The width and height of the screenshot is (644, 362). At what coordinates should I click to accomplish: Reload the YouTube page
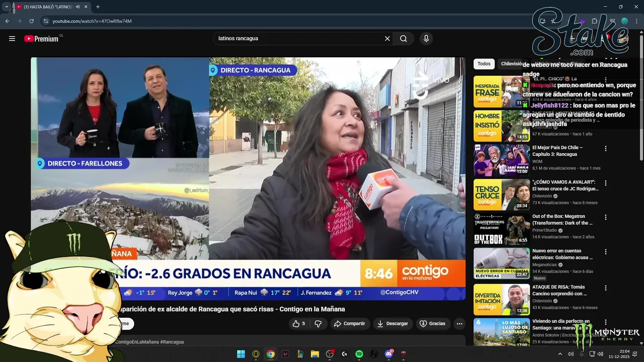31,21
